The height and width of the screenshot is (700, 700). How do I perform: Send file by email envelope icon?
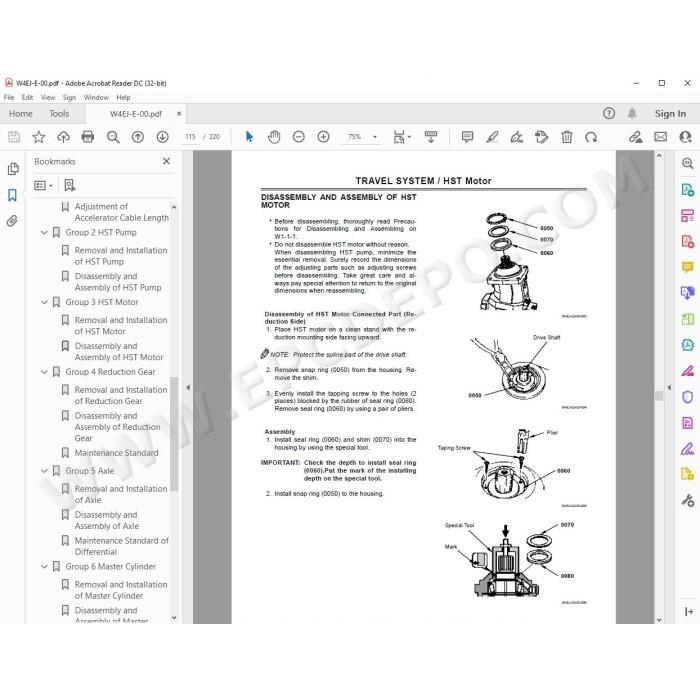[661, 137]
